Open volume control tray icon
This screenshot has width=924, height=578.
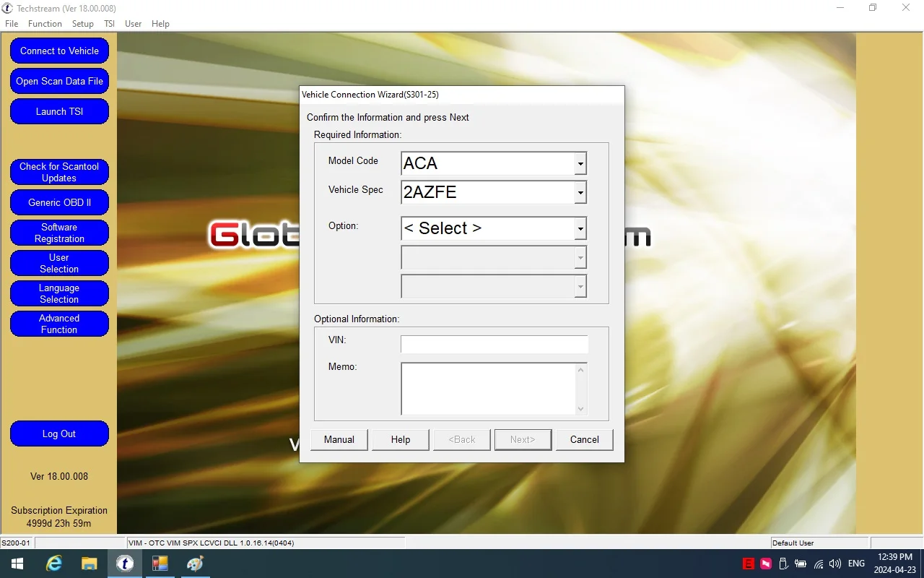click(x=835, y=564)
